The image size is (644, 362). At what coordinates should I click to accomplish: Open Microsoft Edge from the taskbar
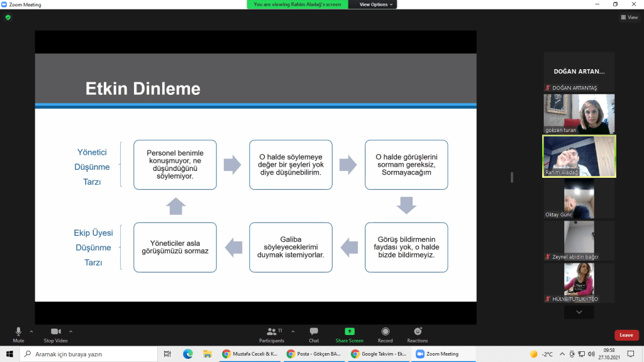pyautogui.click(x=187, y=354)
